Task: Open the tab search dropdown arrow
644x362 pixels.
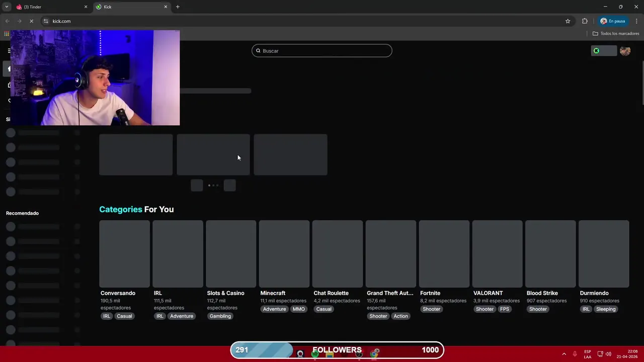Action: 7,7
